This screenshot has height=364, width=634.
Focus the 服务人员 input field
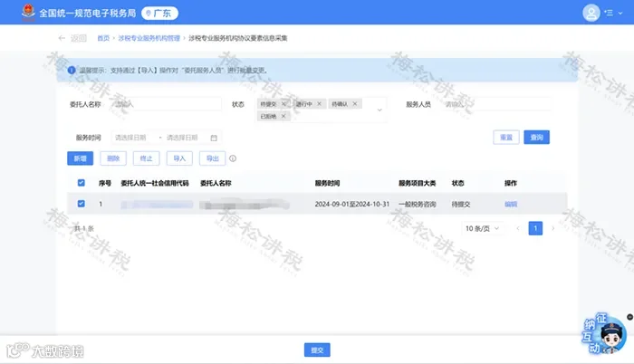point(496,104)
